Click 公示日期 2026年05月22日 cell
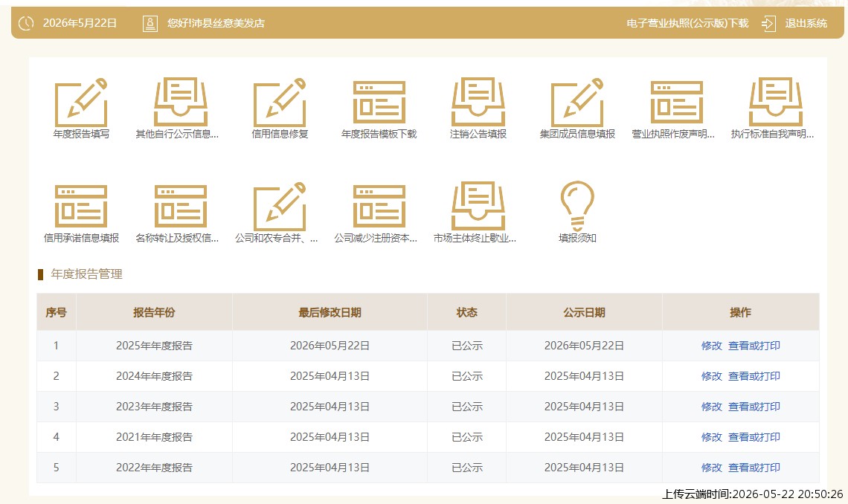The width and height of the screenshot is (848, 504). tap(584, 346)
